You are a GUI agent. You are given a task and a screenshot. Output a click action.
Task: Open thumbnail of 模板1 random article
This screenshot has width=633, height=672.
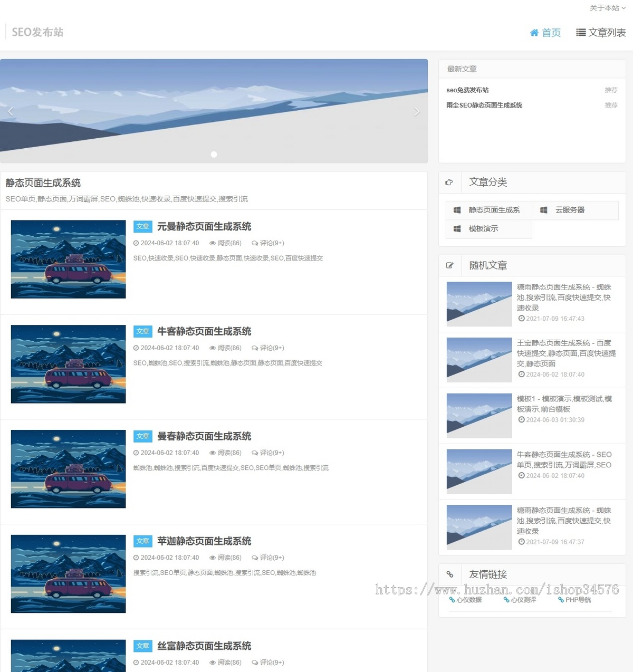click(479, 416)
